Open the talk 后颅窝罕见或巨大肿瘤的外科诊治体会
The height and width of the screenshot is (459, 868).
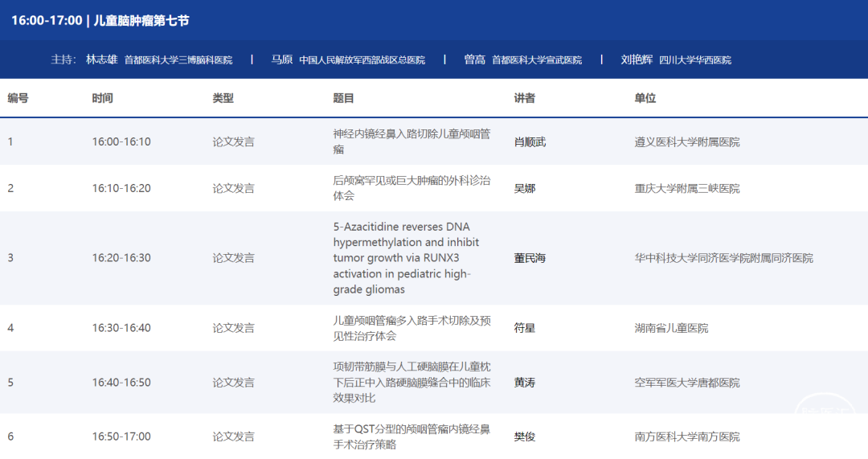point(411,188)
